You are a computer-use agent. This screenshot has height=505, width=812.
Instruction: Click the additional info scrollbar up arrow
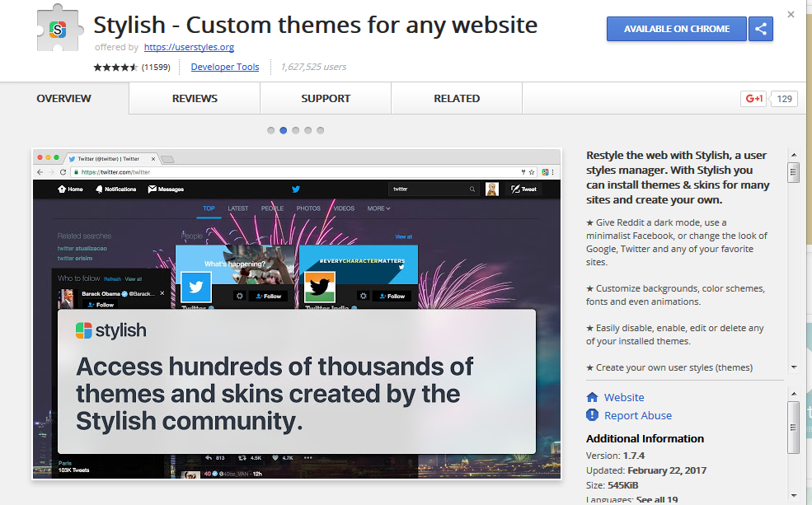[x=794, y=394]
